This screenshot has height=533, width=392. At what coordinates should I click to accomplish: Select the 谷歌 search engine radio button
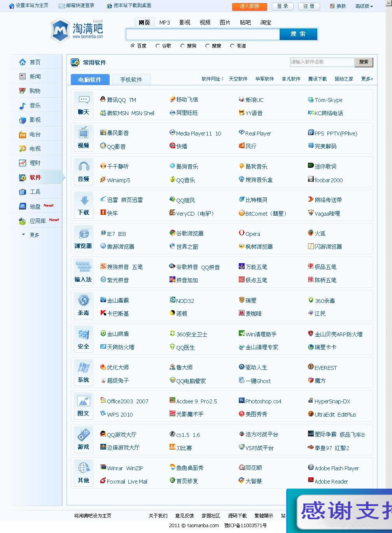coord(157,46)
